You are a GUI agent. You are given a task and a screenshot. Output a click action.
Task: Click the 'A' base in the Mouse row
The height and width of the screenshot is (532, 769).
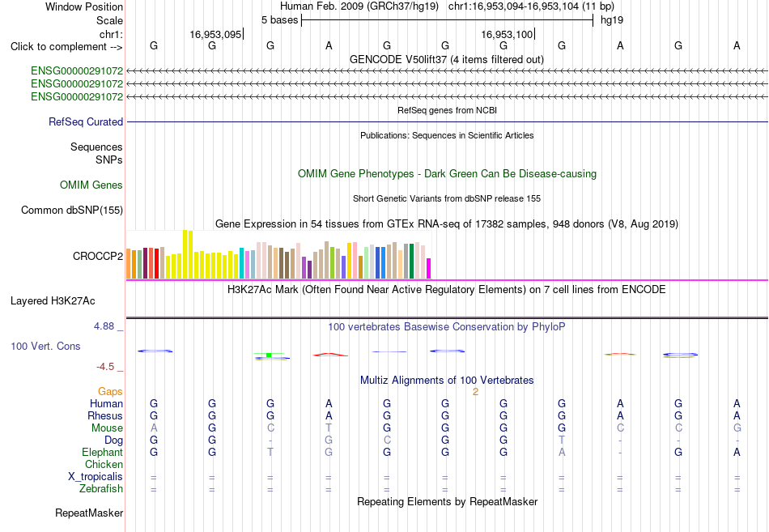pyautogui.click(x=154, y=428)
